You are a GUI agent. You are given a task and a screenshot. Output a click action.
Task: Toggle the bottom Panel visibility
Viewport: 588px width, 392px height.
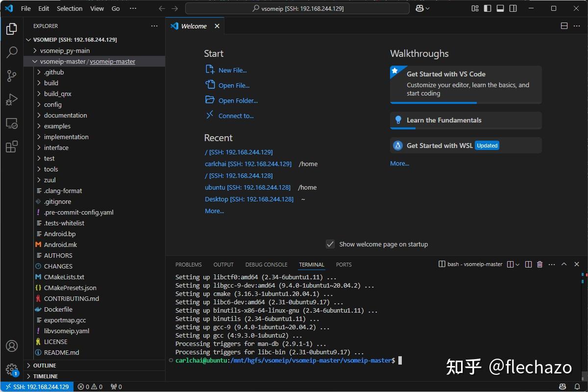coord(500,8)
